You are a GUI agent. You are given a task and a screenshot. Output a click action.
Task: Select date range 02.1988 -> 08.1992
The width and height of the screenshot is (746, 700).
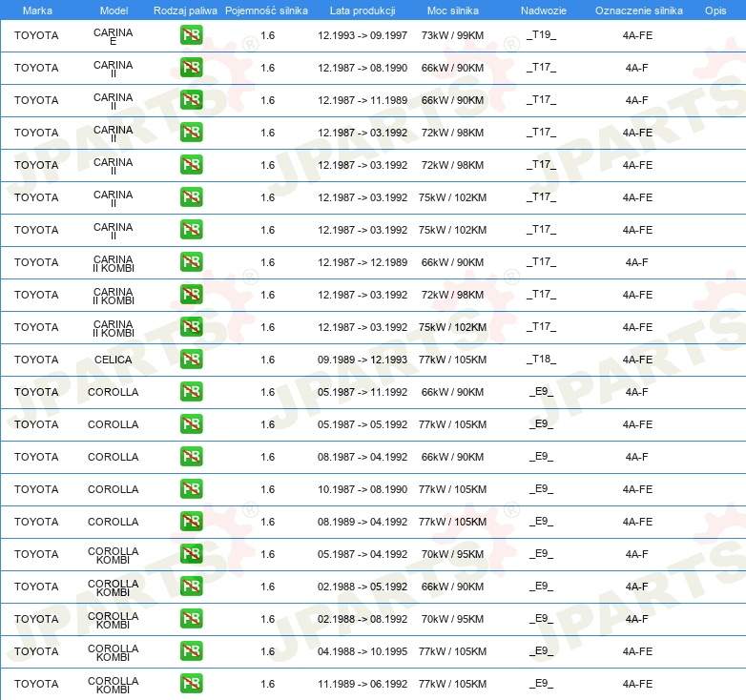pyautogui.click(x=363, y=619)
